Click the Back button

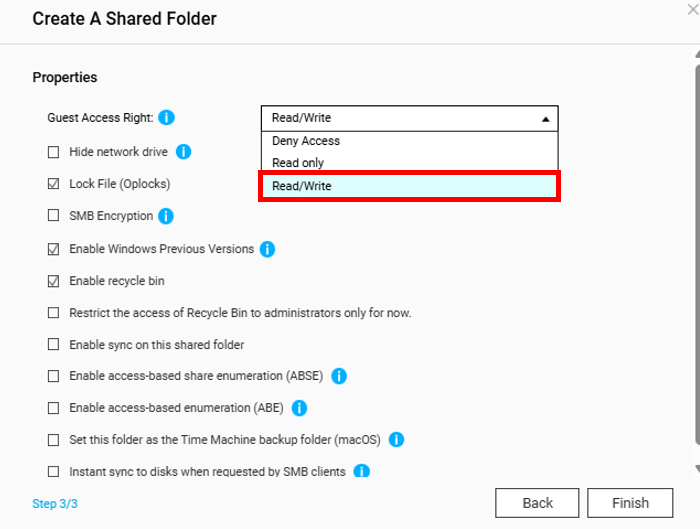tap(537, 503)
